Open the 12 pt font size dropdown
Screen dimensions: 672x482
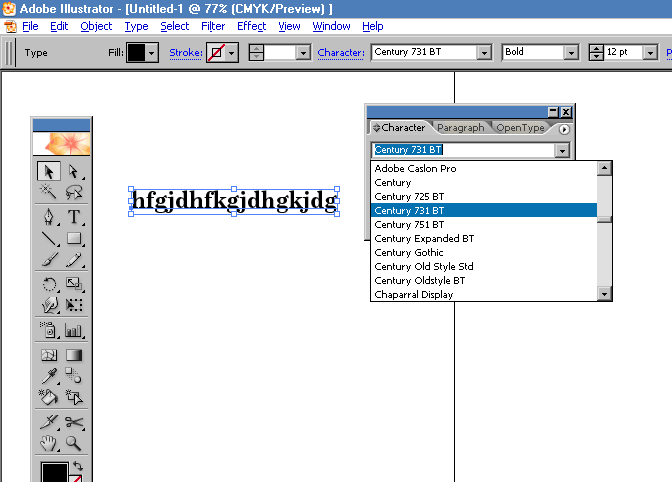651,53
